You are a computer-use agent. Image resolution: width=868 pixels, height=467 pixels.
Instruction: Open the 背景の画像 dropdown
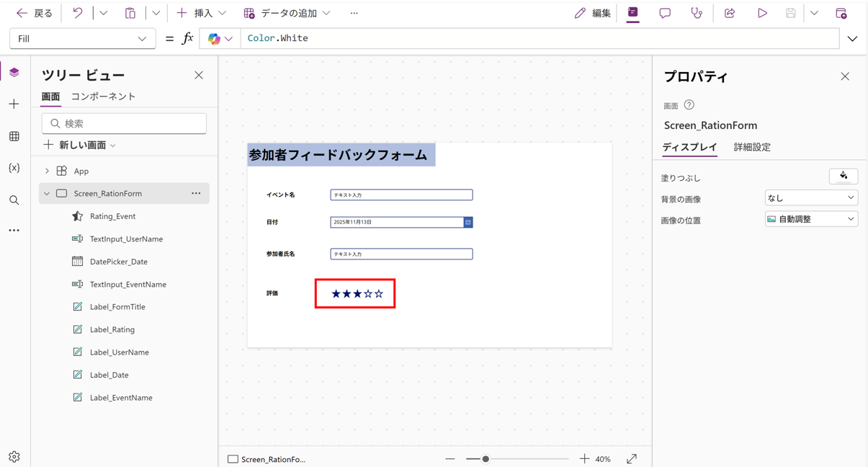(810, 197)
